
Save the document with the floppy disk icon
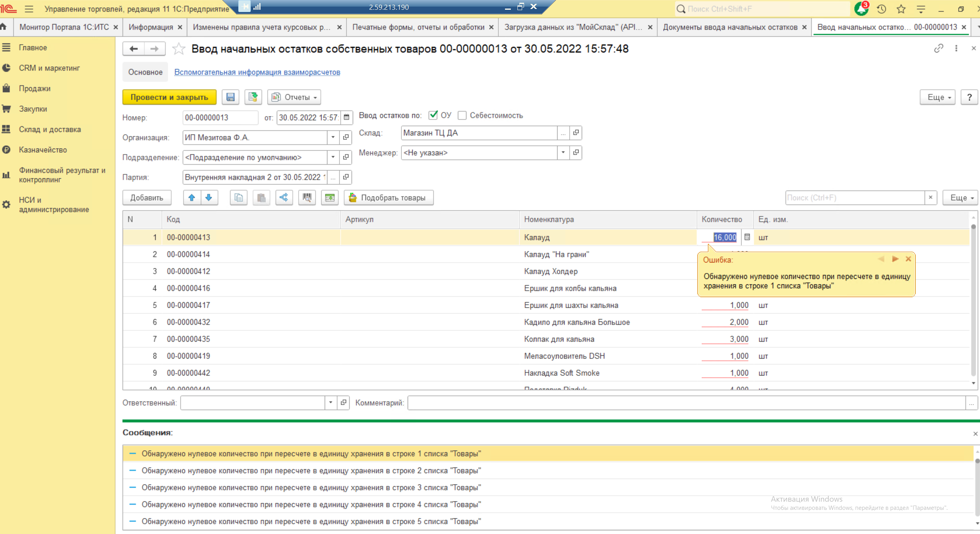(230, 97)
